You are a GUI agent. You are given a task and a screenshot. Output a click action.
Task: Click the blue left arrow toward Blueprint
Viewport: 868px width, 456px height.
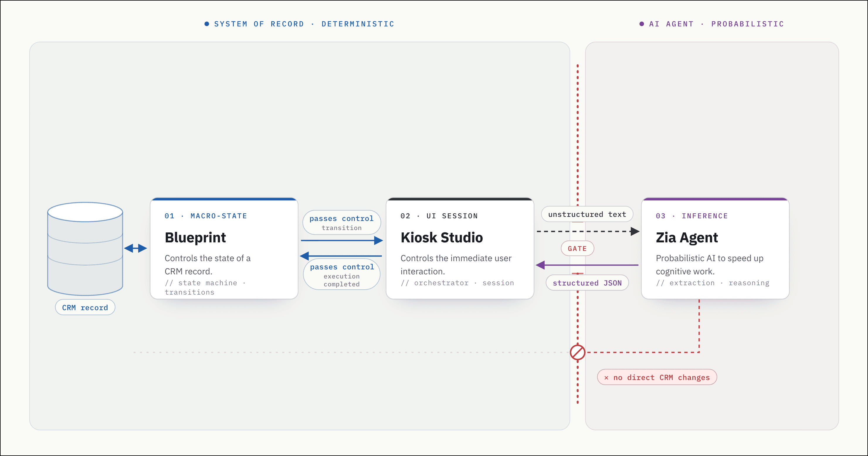[341, 256]
